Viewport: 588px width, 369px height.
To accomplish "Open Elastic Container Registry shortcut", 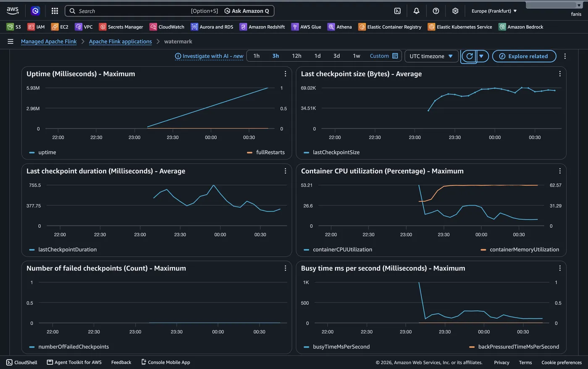I will [390, 27].
